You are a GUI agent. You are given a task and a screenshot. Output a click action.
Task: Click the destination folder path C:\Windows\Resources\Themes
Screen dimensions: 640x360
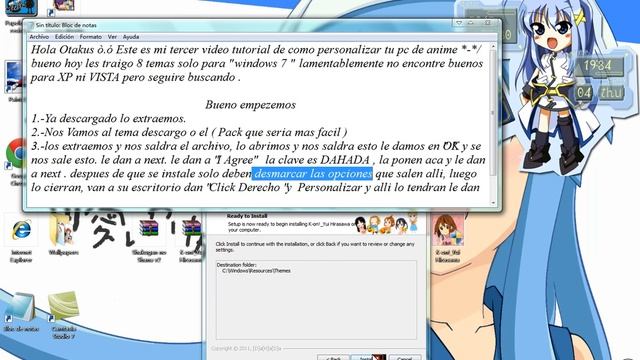[x=256, y=271]
